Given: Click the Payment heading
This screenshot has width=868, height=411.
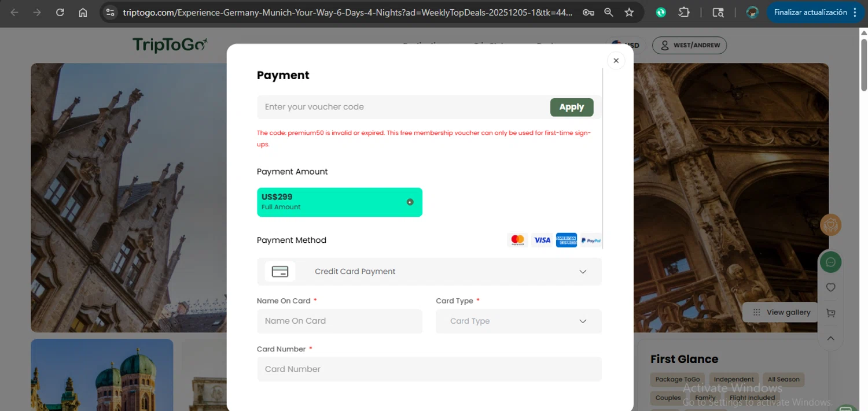Looking at the screenshot, I should click(x=283, y=75).
